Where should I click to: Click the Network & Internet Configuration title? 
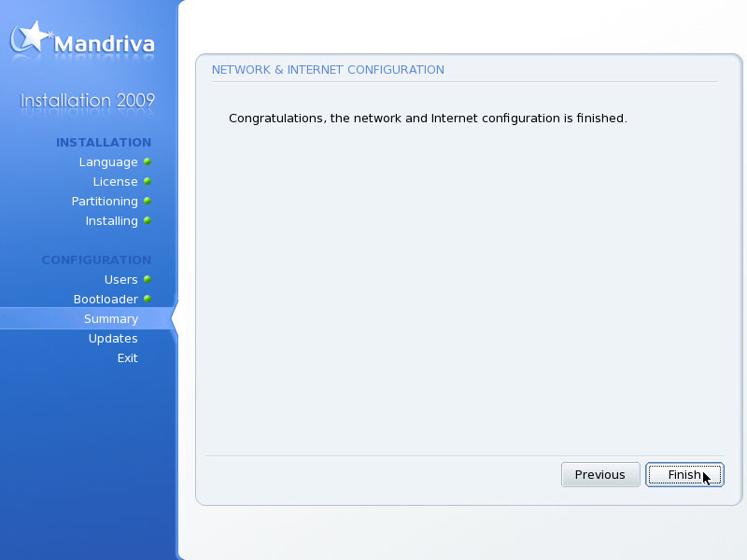[x=328, y=70]
